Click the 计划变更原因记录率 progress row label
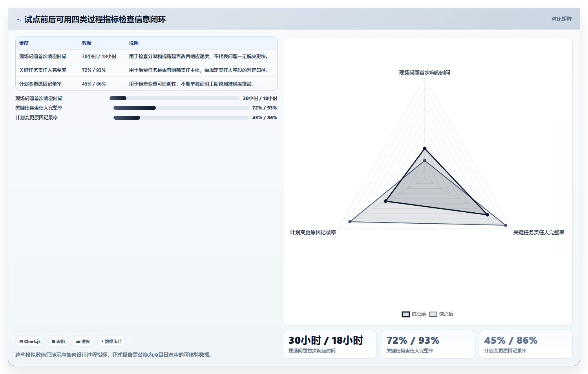The image size is (588, 374). (37, 118)
